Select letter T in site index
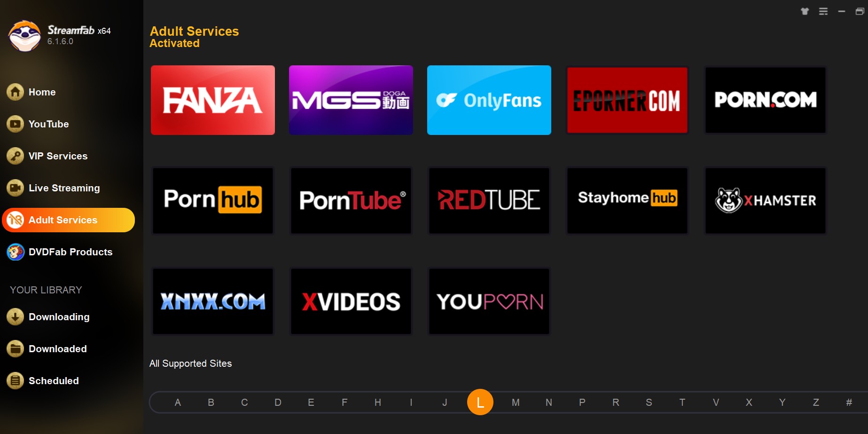This screenshot has width=868, height=434. click(x=682, y=402)
